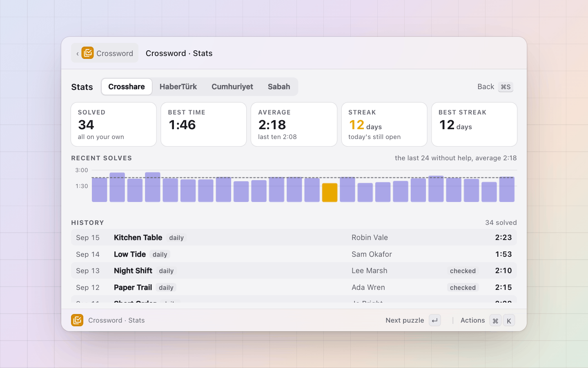The height and width of the screenshot is (368, 588).
Task: Click the 3:00 chart axis label
Action: pyautogui.click(x=82, y=170)
